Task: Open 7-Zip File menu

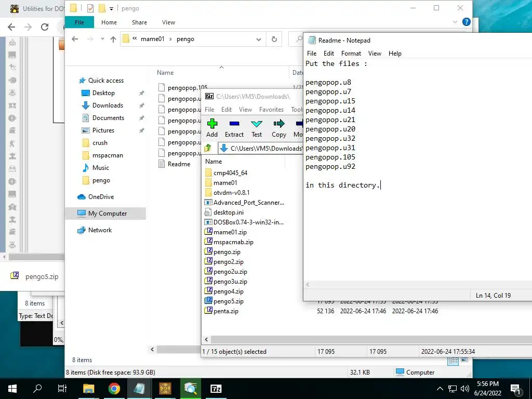Action: point(209,110)
